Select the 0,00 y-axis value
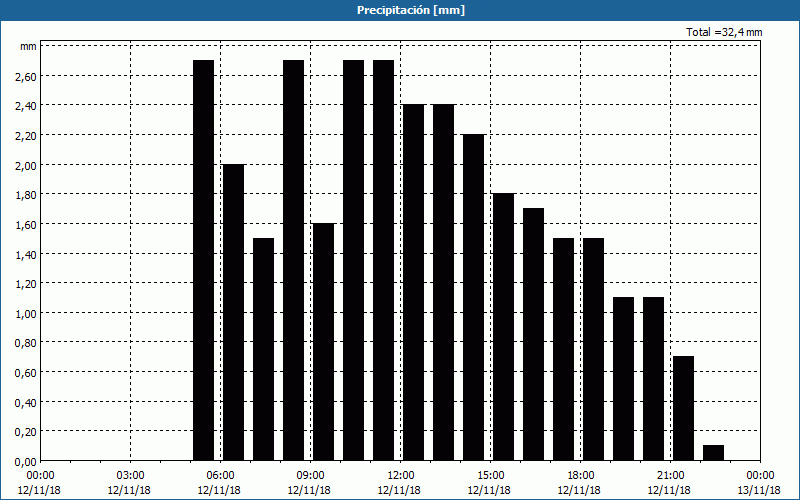The height and width of the screenshot is (500, 800). [x=26, y=462]
